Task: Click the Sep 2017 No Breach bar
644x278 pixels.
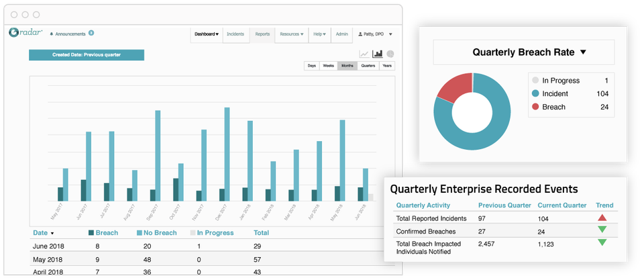Action: 158,155
